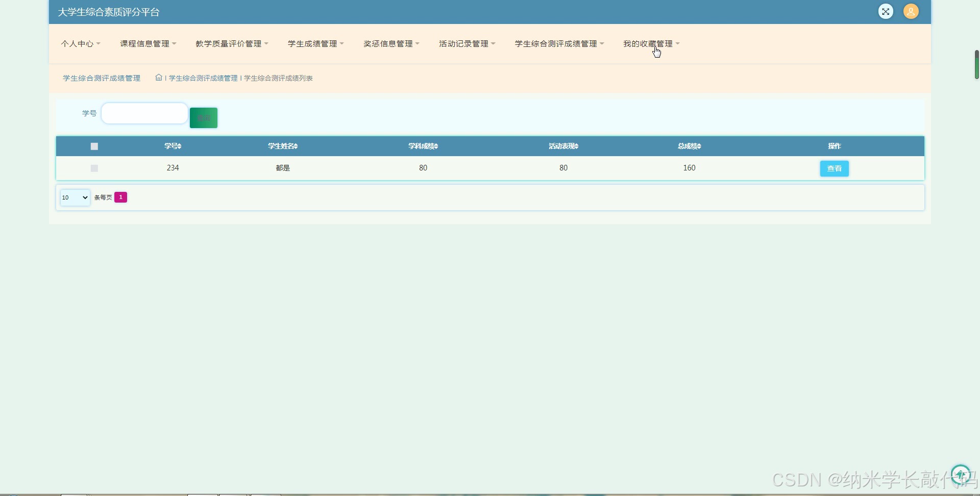This screenshot has width=980, height=496.
Task: Click 学生综合测评成绩列表 breadcrumb text
Action: (278, 78)
